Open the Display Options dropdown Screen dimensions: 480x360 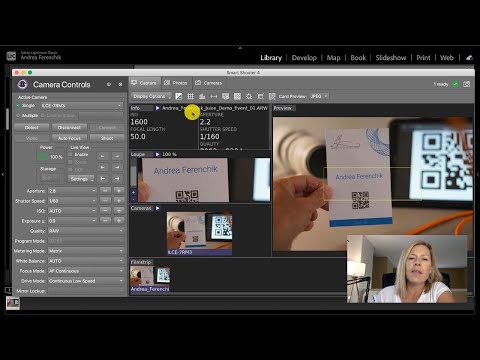[x=151, y=96]
